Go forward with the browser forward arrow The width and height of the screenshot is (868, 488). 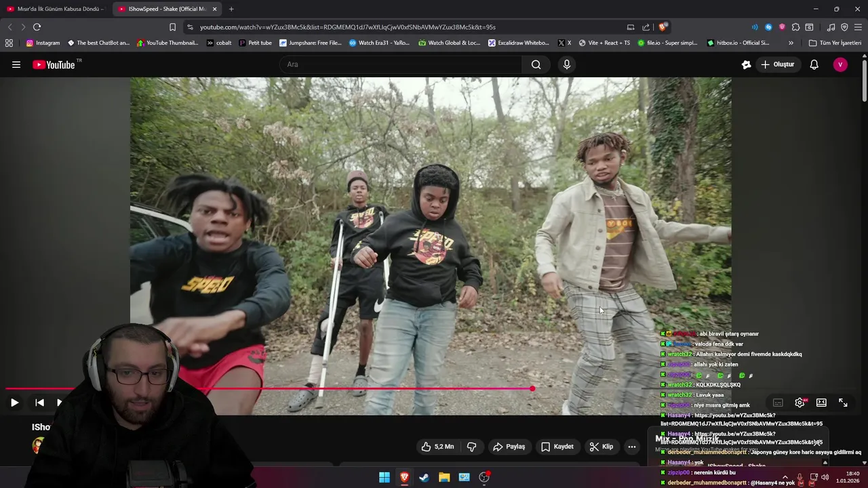(23, 27)
